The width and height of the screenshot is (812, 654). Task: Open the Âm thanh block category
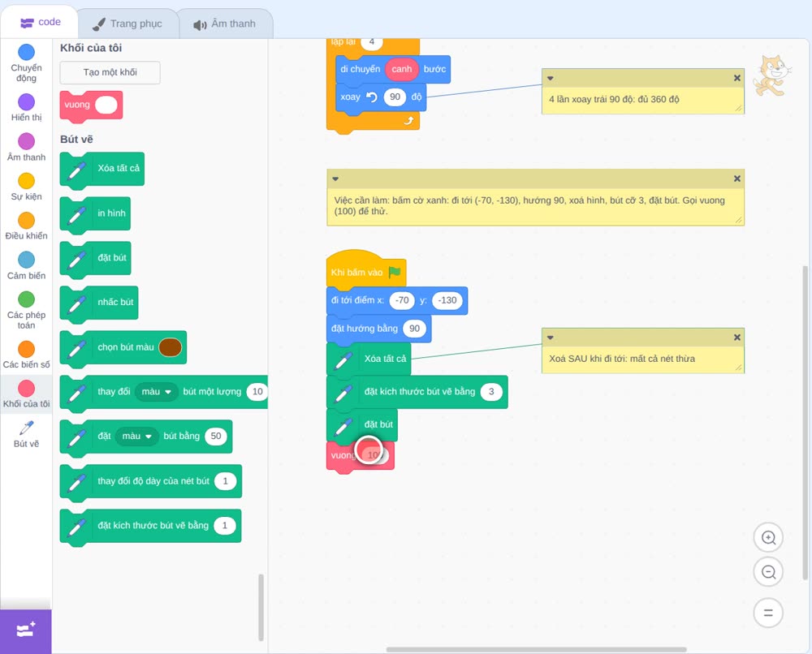[x=27, y=148]
